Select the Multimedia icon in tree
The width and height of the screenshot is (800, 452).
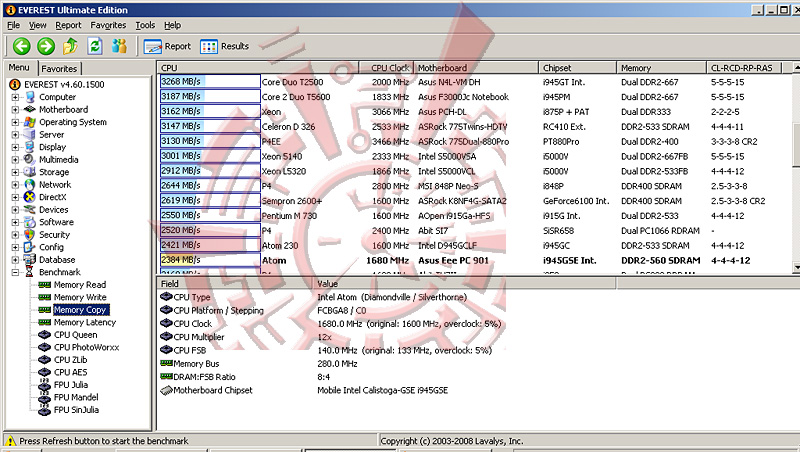pos(30,160)
